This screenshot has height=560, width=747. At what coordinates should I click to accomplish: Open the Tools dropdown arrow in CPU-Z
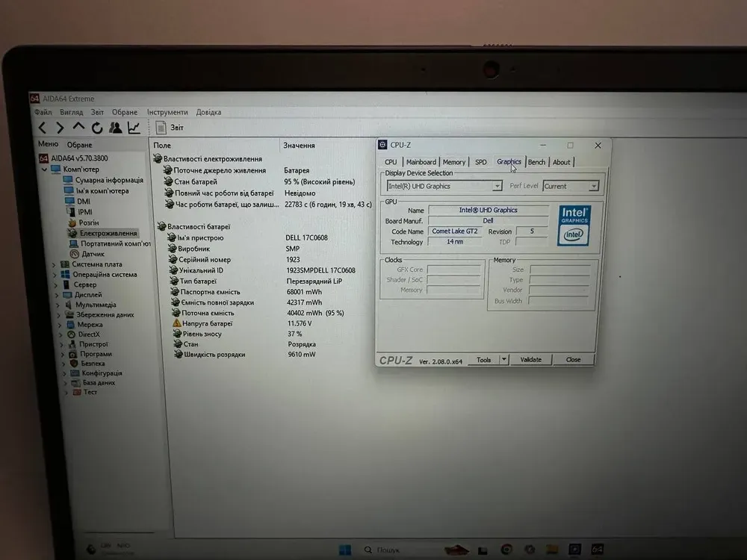tap(504, 360)
